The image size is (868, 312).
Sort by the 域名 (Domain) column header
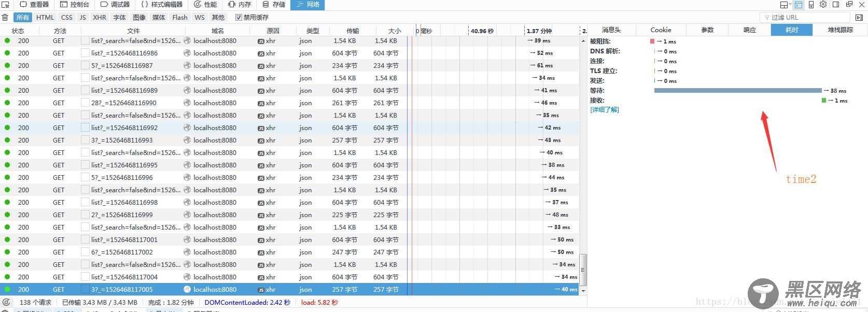pyautogui.click(x=218, y=31)
